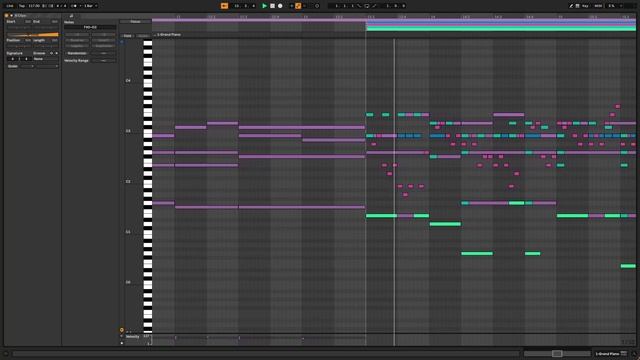Click the arrangement position field
640x360 pixels.
244,6
